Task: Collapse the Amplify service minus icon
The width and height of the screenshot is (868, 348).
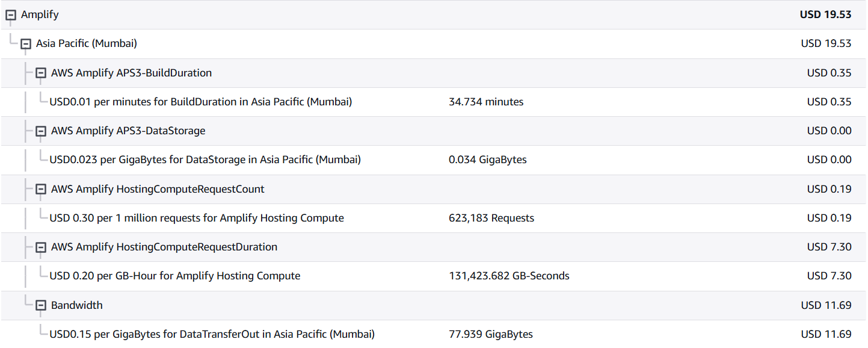Action: coord(11,15)
